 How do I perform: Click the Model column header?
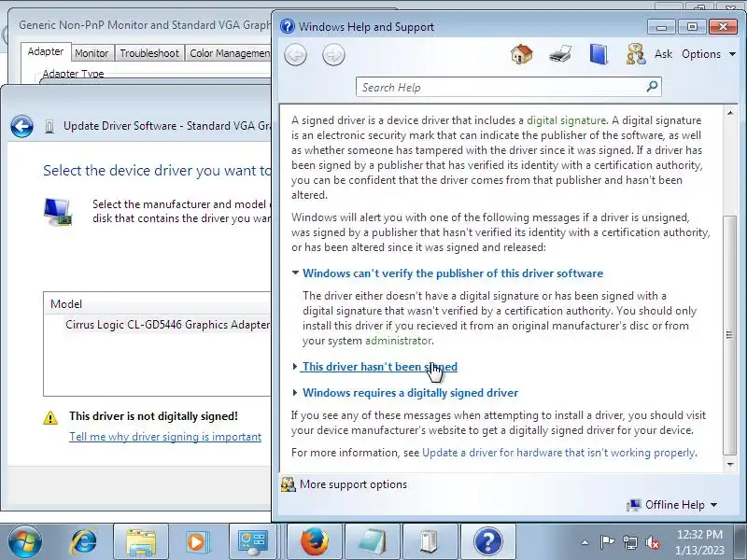(x=157, y=304)
